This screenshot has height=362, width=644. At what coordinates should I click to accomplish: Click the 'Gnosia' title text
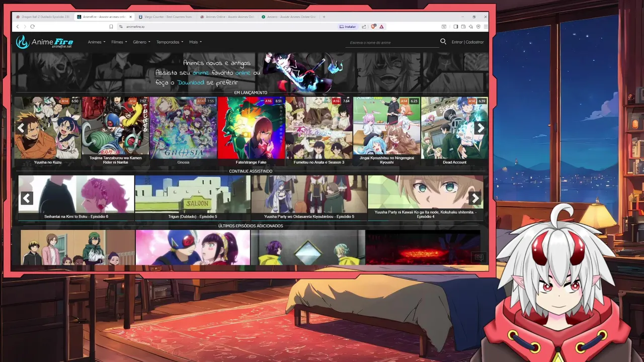coord(183,162)
